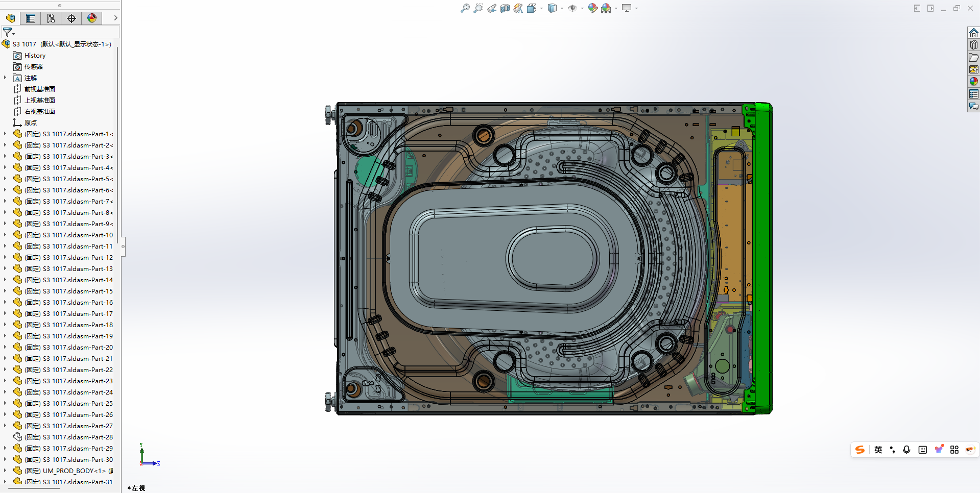The image size is (980, 493).
Task: Open the Custom Properties pane
Action: coord(973,94)
